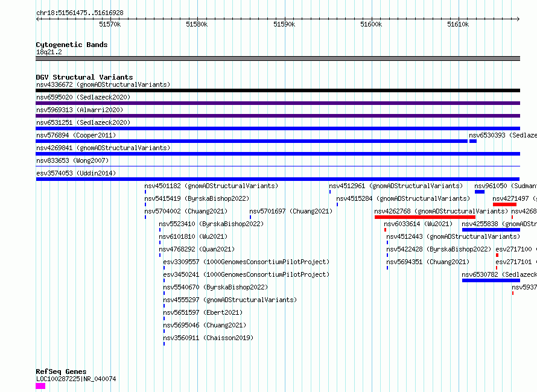This screenshot has height=392, width=537.
Task: Open variant nsv576894 (Cooper2011) label
Action: (x=76, y=135)
